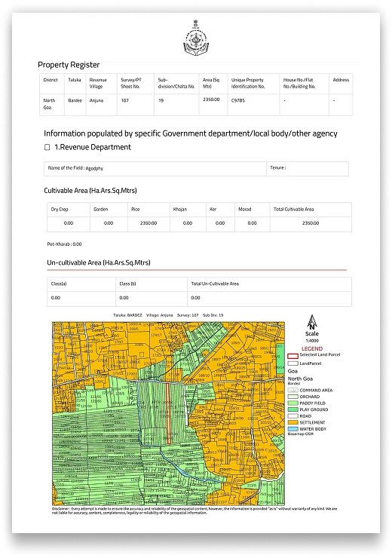Screen dimensions: 392x558
Task: Click the PLAY GROUND legend swatch
Action: coord(292,409)
